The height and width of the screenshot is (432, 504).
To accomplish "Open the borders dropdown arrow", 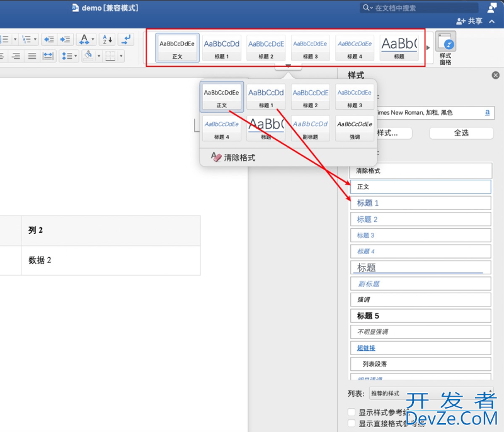I will point(121,55).
